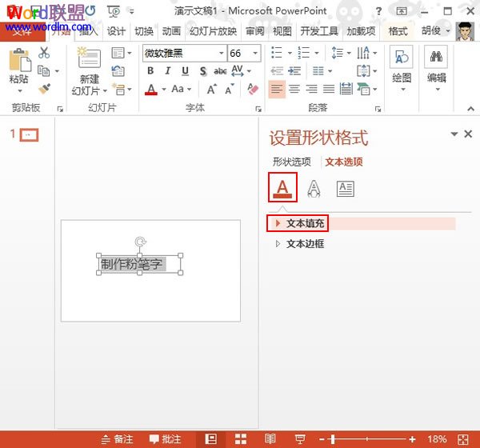This screenshot has height=448, width=480.
Task: Decrease font size with small A
Action: (x=230, y=90)
